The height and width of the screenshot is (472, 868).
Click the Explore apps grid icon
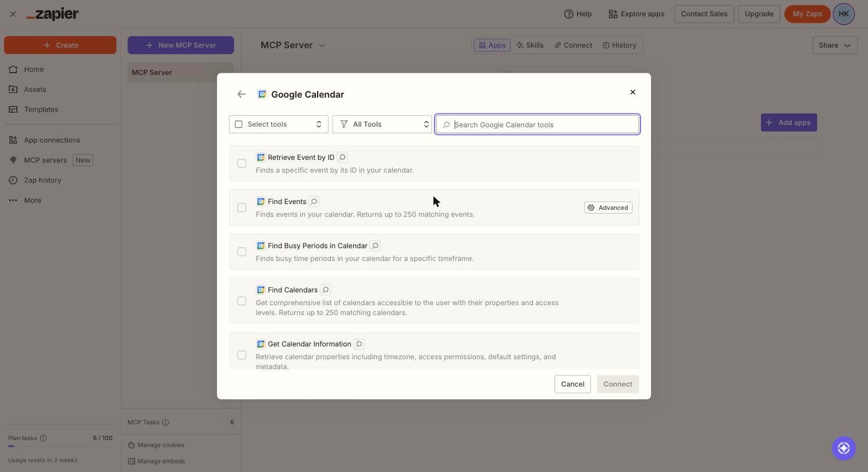[613, 14]
